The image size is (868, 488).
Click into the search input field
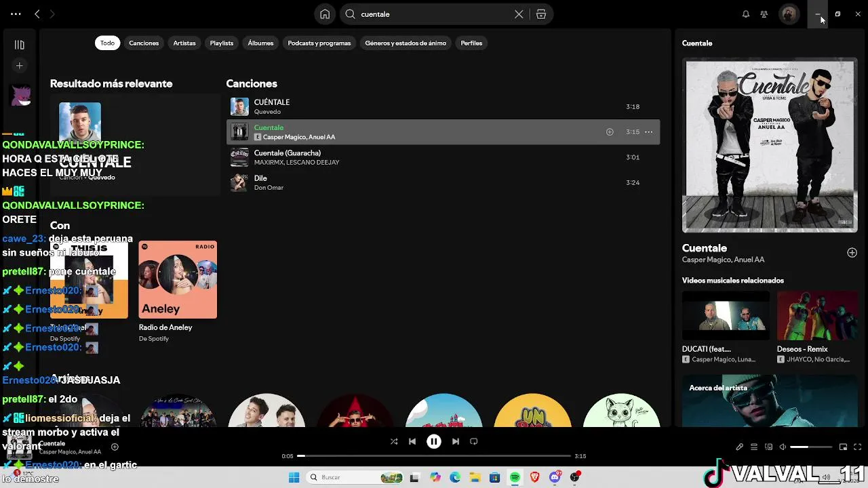pyautogui.click(x=434, y=14)
